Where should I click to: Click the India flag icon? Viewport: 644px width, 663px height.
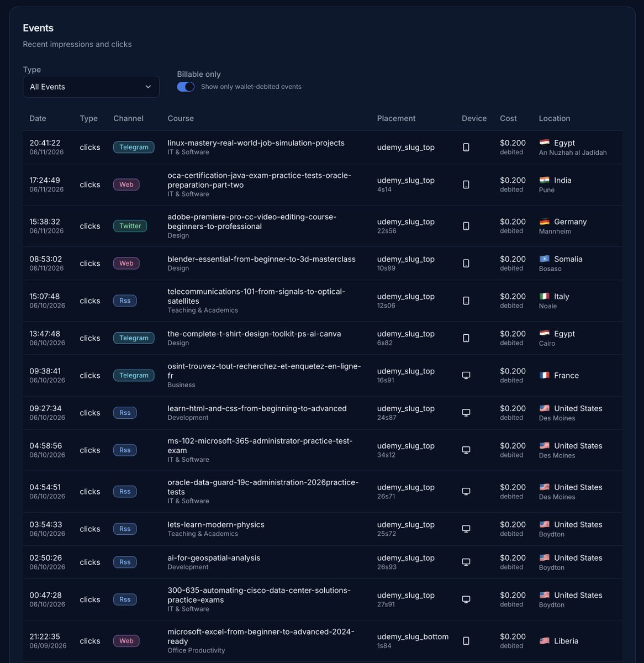545,180
